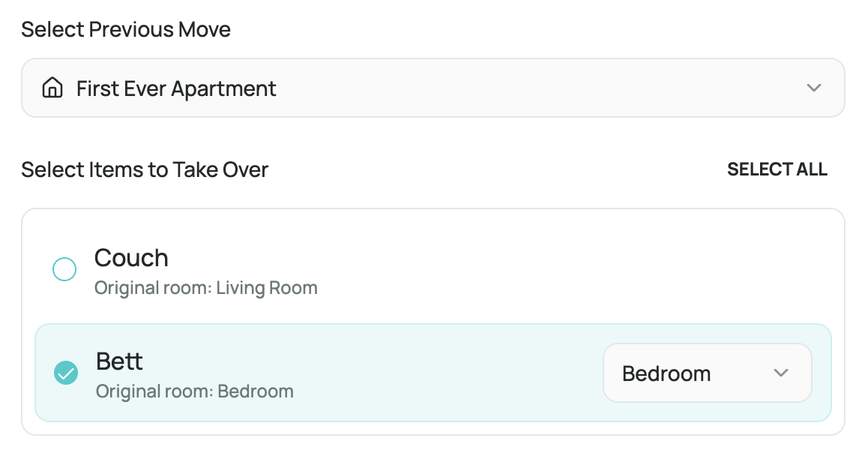Expand the previous move chevron arrow
This screenshot has height=456, width=868.
[814, 88]
